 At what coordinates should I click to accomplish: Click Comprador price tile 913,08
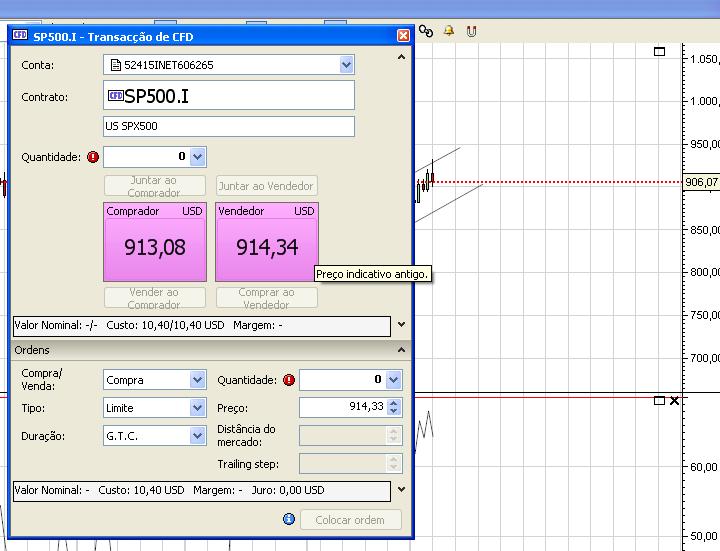tap(155, 242)
